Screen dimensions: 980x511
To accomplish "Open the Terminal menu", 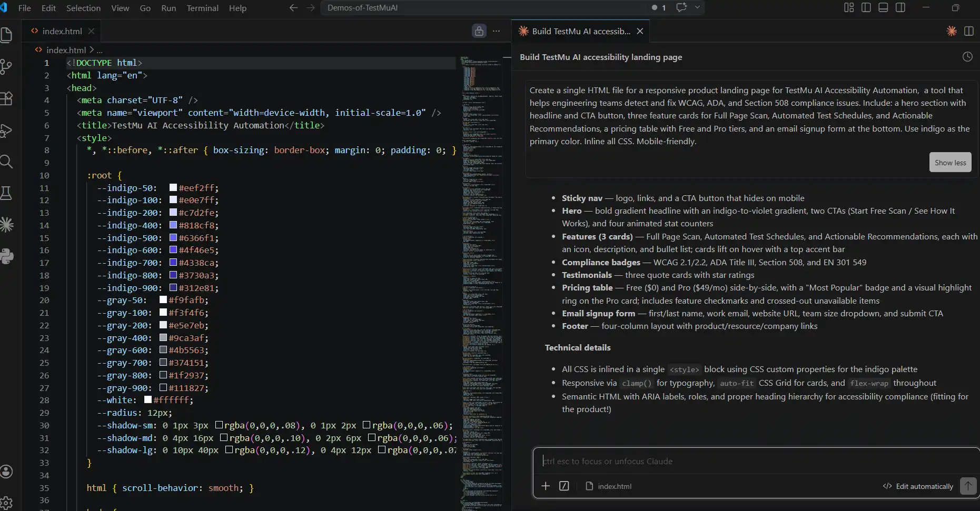I will [202, 8].
